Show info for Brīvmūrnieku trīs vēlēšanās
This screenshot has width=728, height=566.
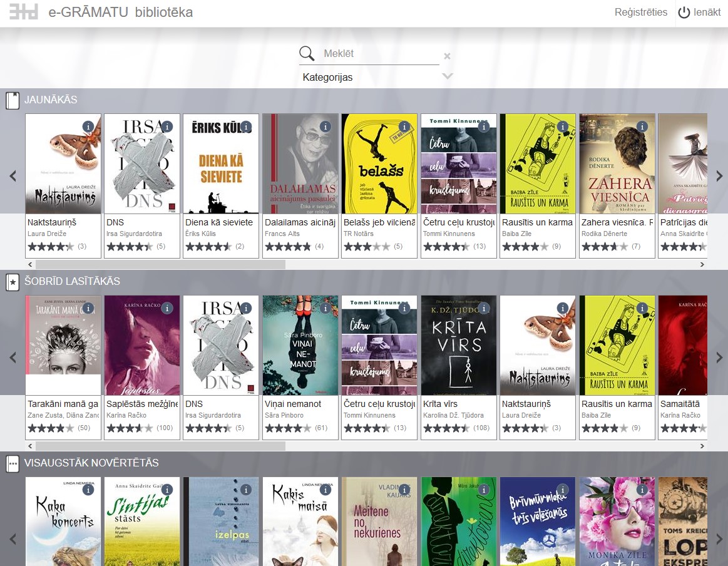click(563, 490)
